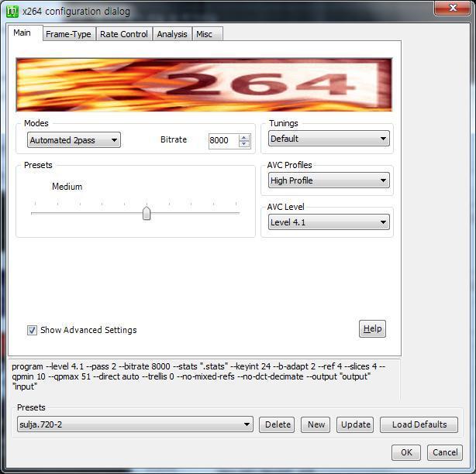Click the x264 app icon in title bar
476x474 pixels.
[12, 12]
